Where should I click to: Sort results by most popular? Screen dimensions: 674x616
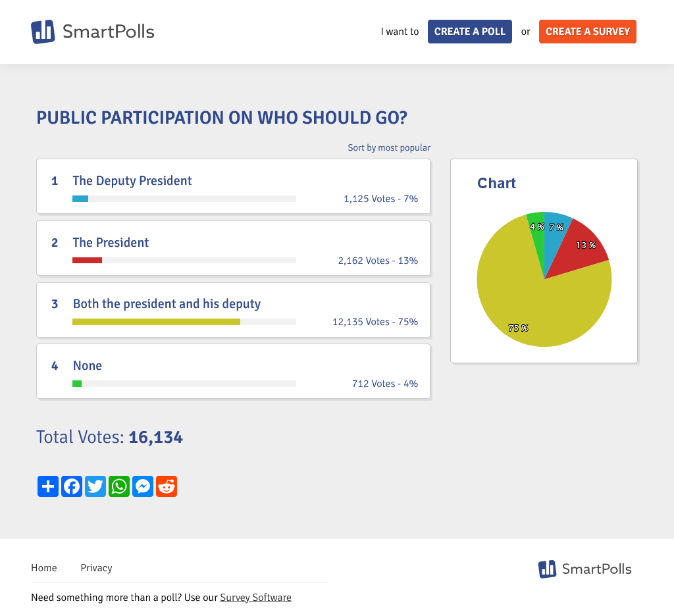[x=389, y=148]
